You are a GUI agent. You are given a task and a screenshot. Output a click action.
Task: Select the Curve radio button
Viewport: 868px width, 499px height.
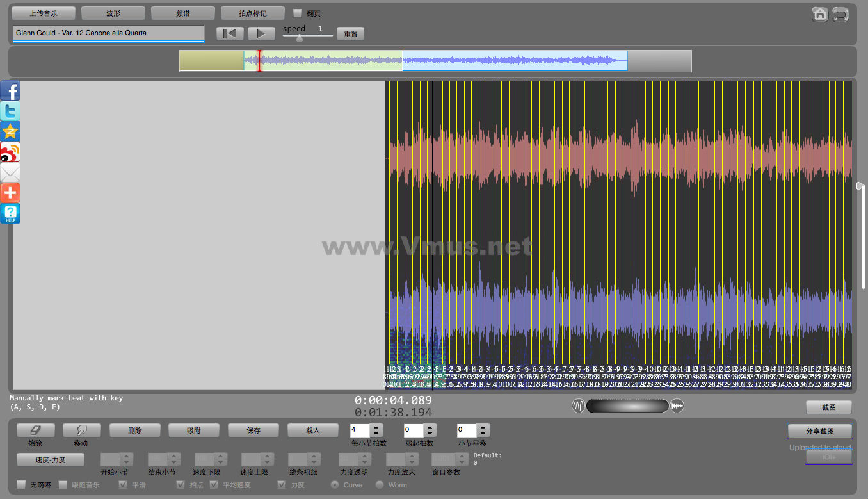pos(334,485)
